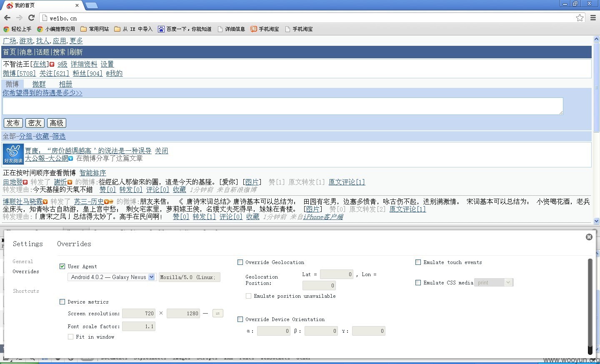
Task: Open the 广场 link
Action: tap(10, 41)
